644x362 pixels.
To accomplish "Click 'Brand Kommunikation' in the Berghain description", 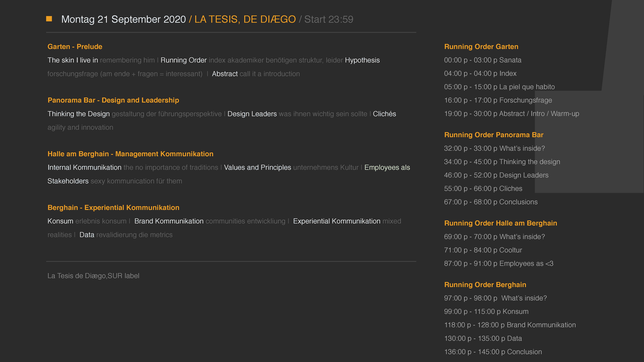I will click(169, 221).
